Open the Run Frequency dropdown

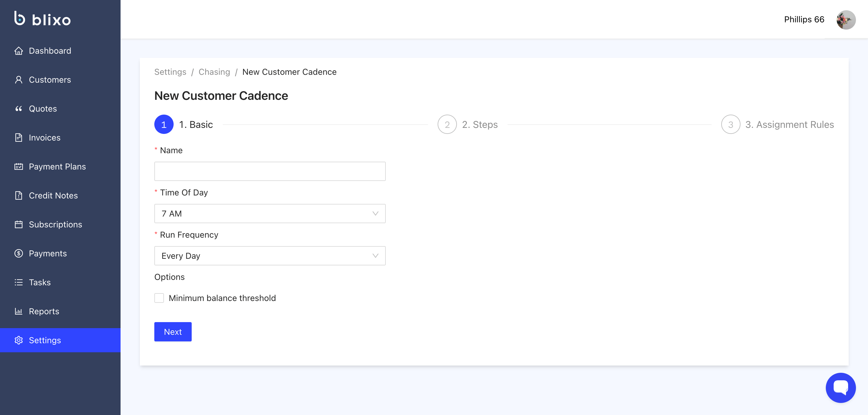[269, 256]
